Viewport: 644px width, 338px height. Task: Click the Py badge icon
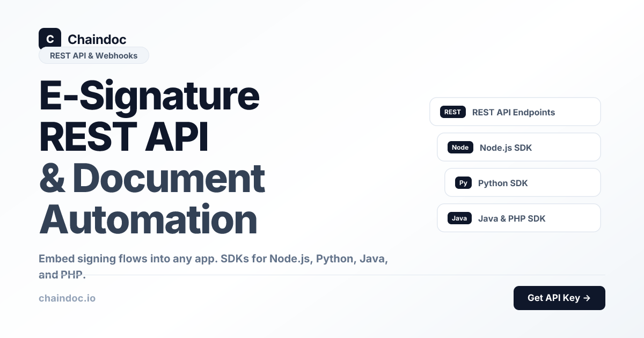(463, 183)
